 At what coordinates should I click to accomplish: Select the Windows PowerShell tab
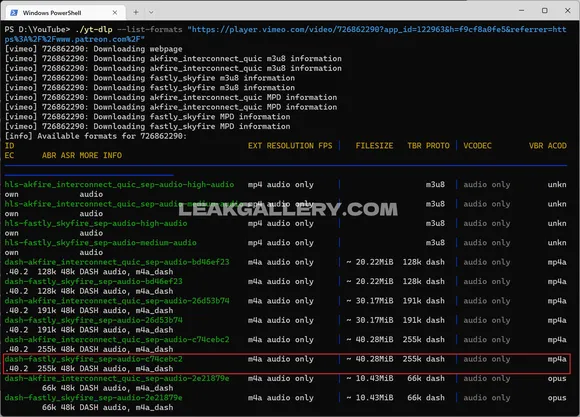[x=65, y=13]
